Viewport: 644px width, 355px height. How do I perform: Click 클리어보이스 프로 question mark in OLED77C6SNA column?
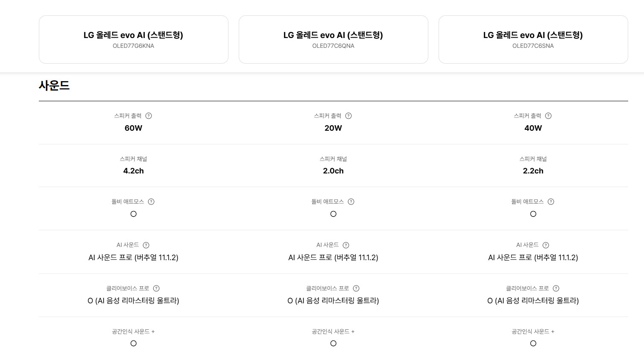coord(556,288)
